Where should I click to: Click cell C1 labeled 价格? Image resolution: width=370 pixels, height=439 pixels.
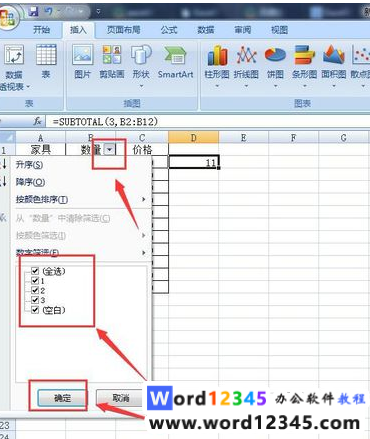click(142, 150)
